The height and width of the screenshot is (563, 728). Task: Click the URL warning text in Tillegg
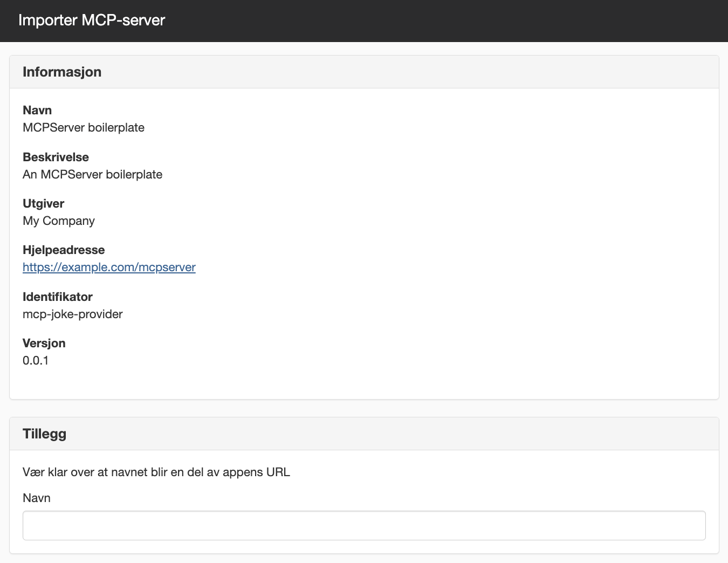[x=156, y=472]
